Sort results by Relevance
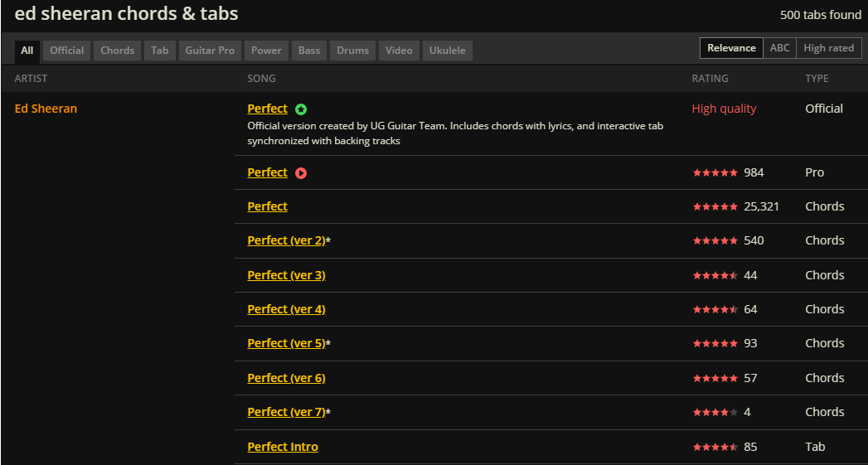 731,48
